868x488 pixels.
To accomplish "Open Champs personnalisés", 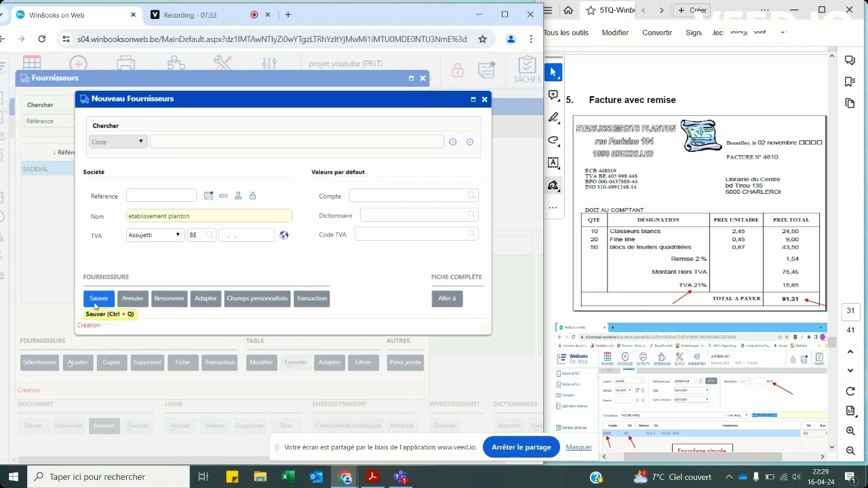I will [x=257, y=298].
